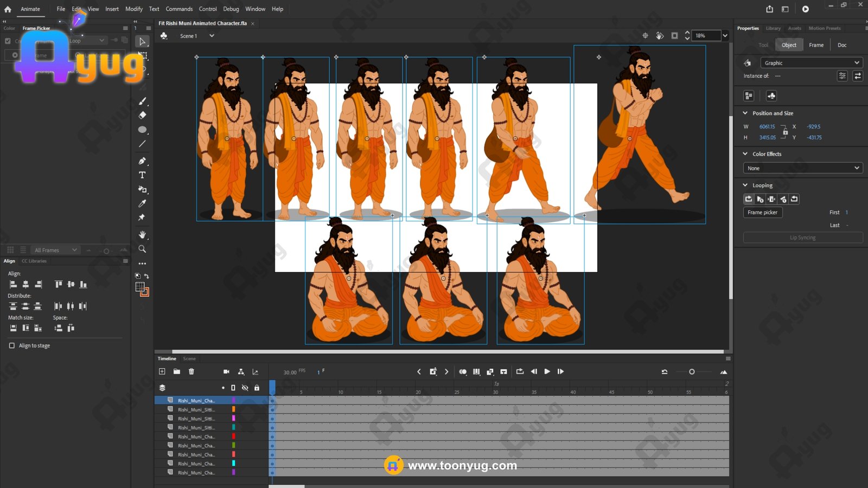Select the Text tool in the toolbar
The image size is (868, 488).
pos(142,175)
